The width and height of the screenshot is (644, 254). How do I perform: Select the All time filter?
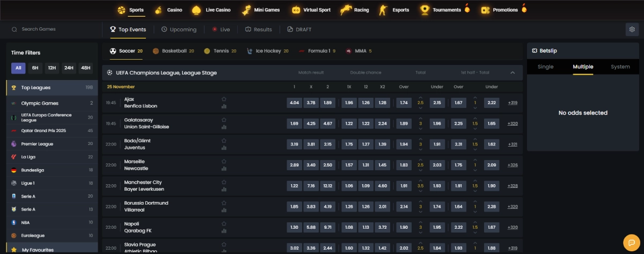tap(18, 68)
